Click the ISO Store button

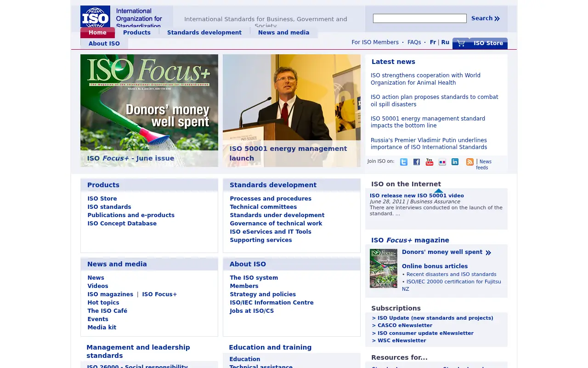coord(488,43)
